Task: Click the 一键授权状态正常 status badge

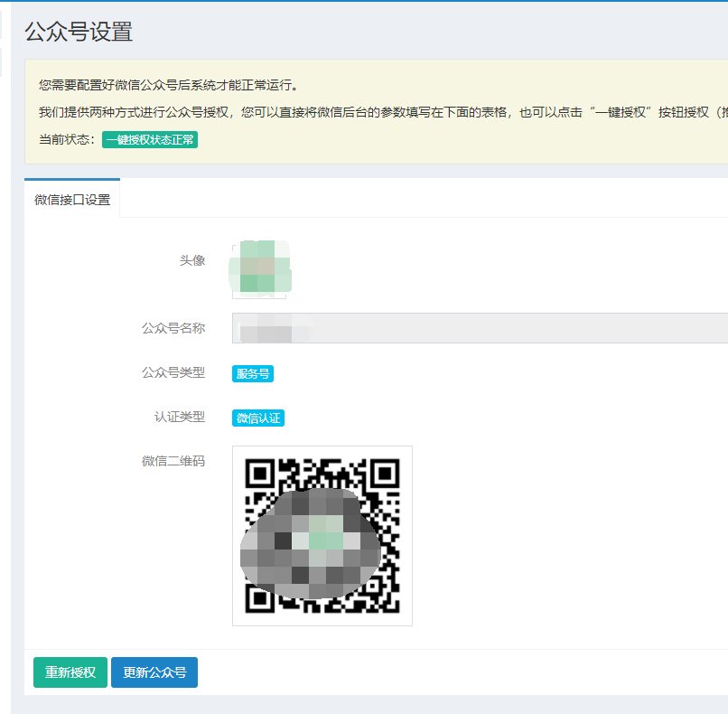Action: click(x=150, y=140)
